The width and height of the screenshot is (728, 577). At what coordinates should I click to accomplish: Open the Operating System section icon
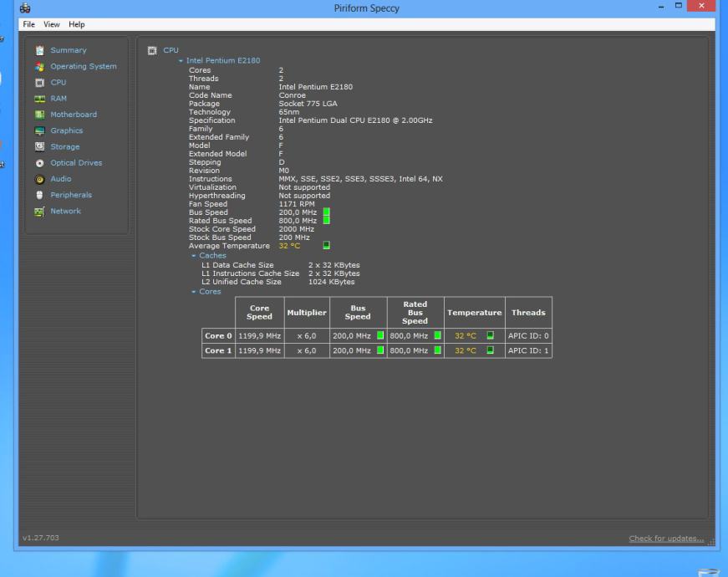[38, 67]
